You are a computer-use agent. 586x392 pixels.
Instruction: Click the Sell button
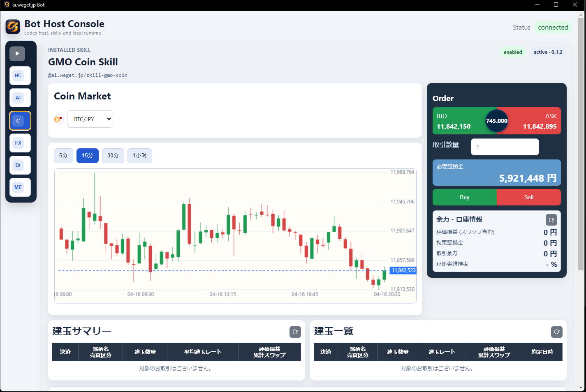[529, 197]
